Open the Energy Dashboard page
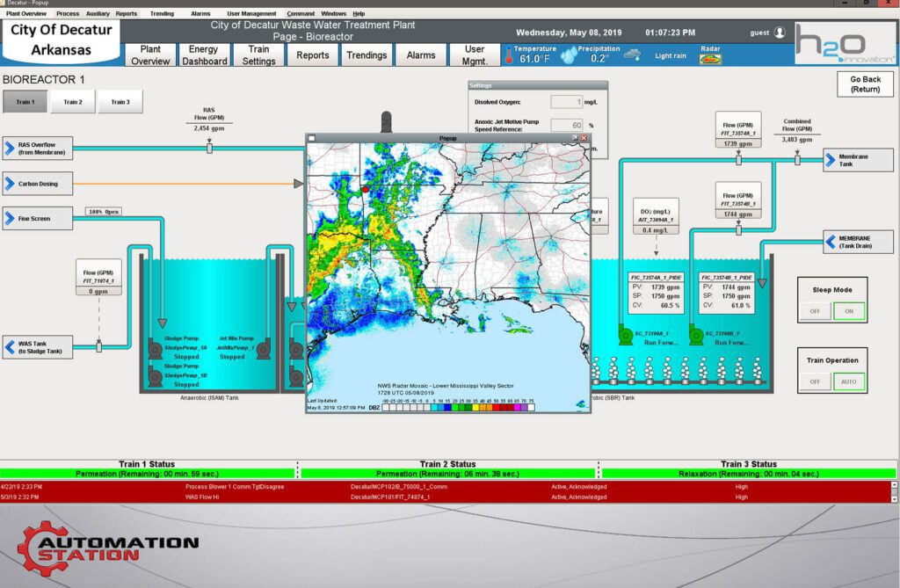The height and width of the screenshot is (588, 900). [x=204, y=55]
